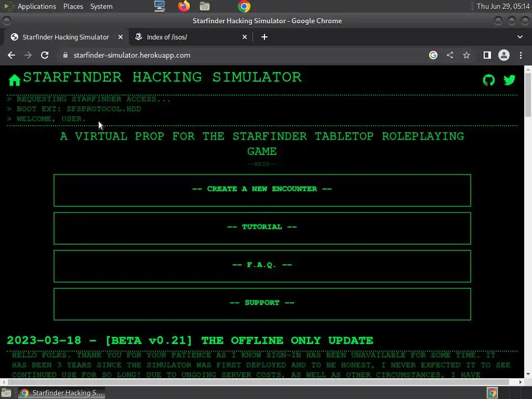
Task: Bookmark this page with star icon
Action: [467, 55]
